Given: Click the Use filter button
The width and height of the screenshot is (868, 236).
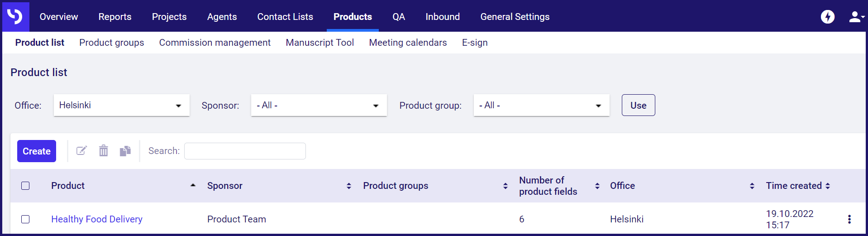Looking at the screenshot, I should coord(638,105).
